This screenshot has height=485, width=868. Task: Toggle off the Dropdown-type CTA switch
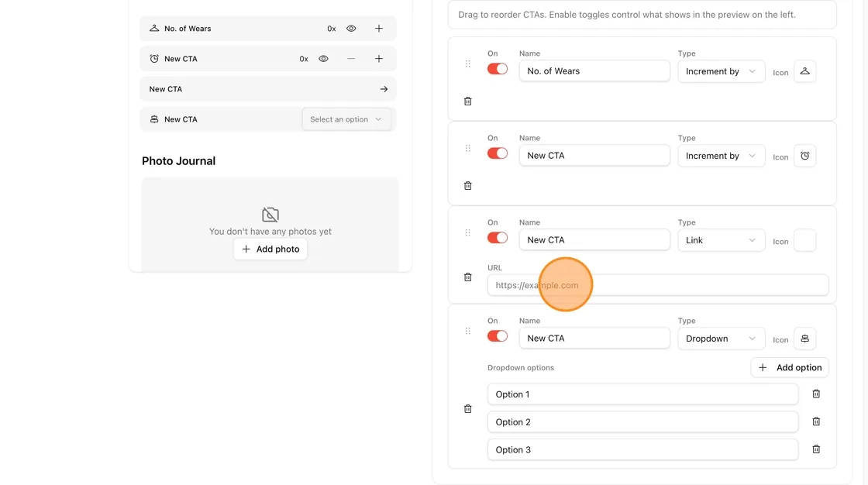(497, 336)
